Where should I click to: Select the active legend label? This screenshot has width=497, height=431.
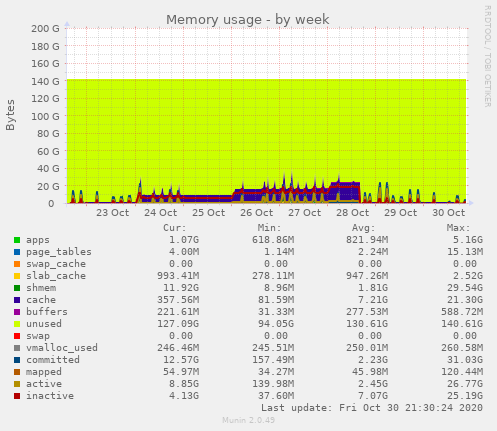point(44,384)
